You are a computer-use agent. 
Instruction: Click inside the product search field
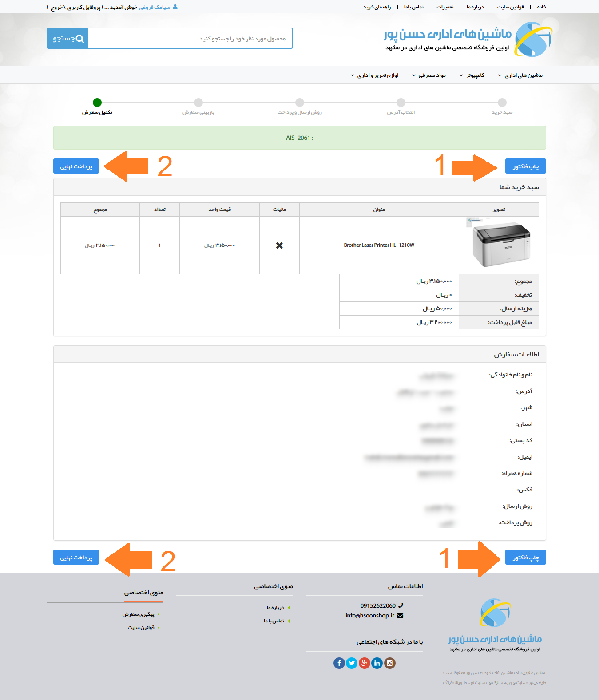[190, 39]
